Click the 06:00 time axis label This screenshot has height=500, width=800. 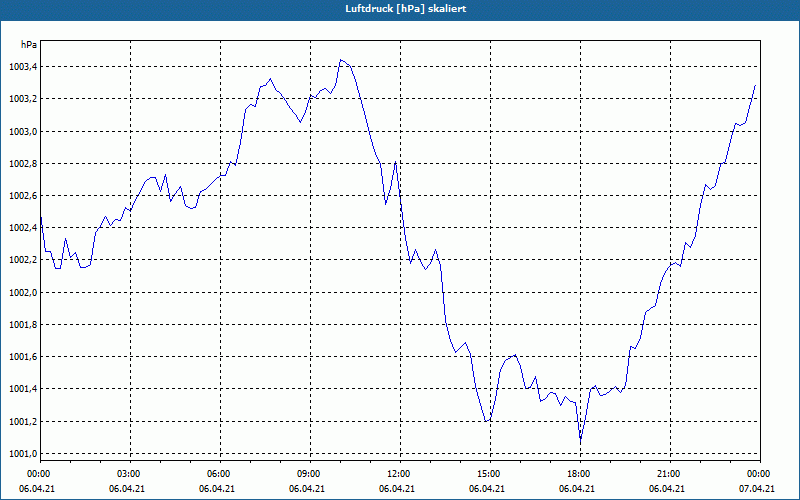(220, 474)
